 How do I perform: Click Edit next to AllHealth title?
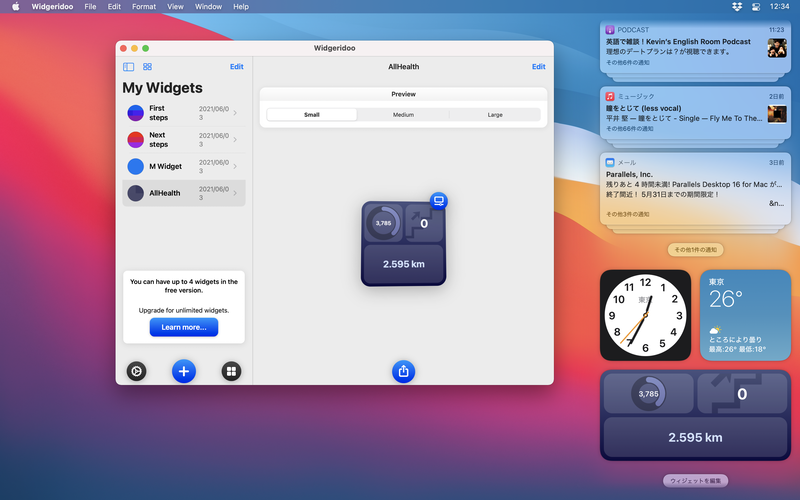pos(538,67)
